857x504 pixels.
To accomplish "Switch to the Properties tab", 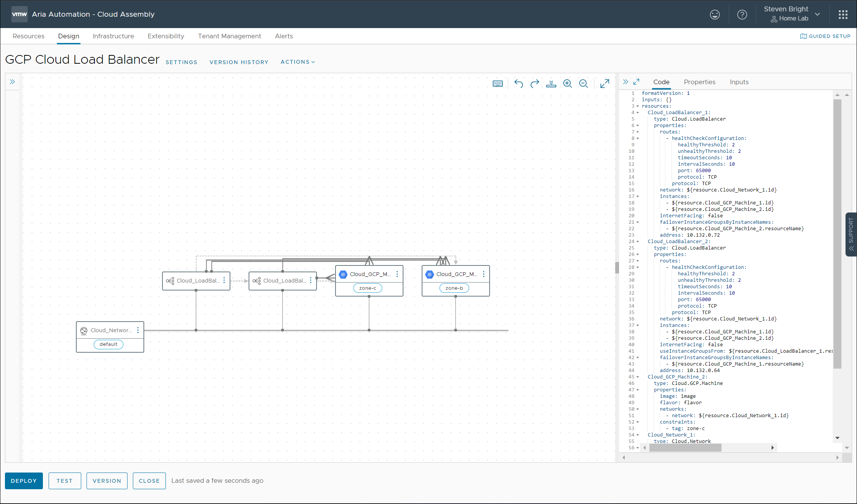I will pos(699,82).
